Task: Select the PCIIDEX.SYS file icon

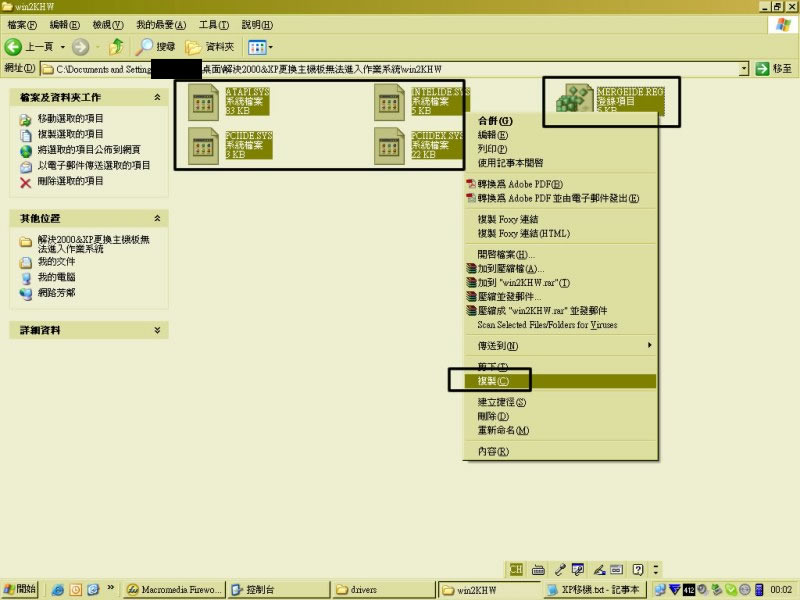Action: [389, 146]
